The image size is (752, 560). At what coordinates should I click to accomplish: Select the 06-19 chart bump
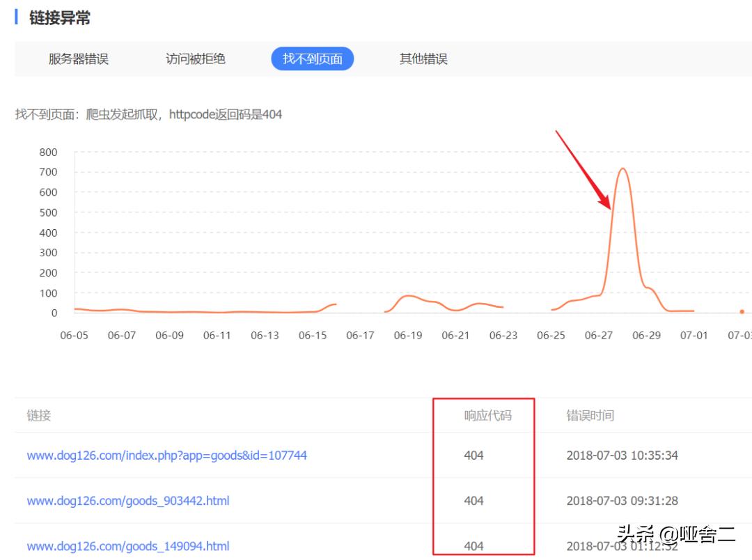pos(408,296)
